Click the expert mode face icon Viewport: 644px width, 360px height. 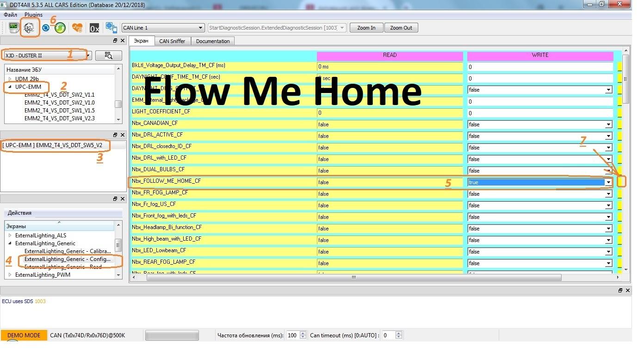coord(29,28)
